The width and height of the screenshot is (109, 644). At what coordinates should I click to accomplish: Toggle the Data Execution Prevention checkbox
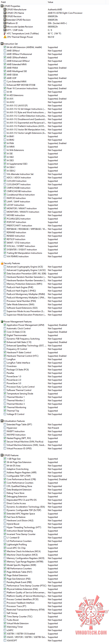[x=5, y=273]
